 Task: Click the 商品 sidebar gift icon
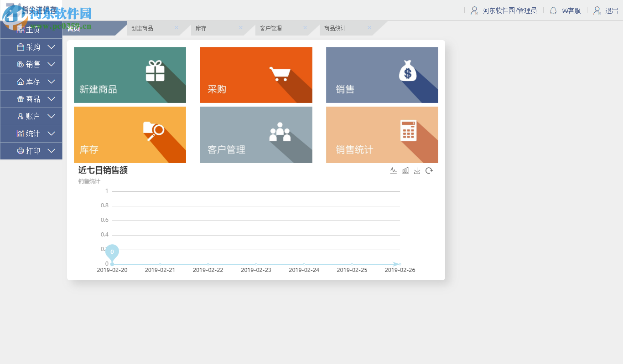(x=21, y=99)
